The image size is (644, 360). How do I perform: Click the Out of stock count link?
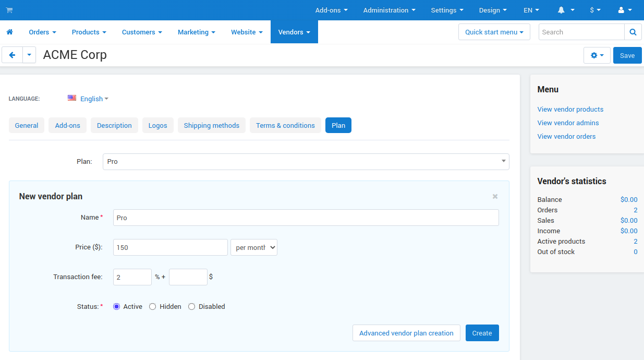[x=636, y=251]
